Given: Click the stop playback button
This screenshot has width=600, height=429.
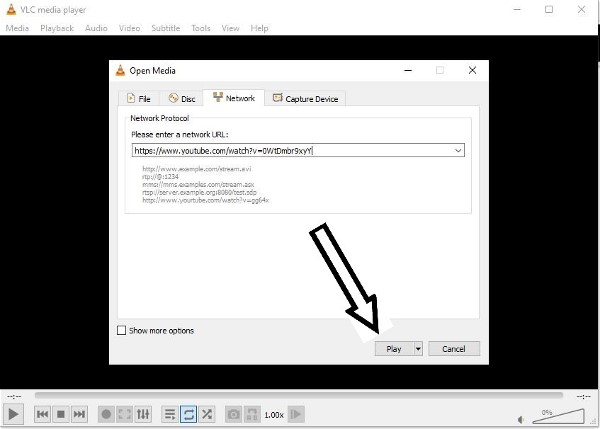Looking at the screenshot, I should tap(61, 414).
